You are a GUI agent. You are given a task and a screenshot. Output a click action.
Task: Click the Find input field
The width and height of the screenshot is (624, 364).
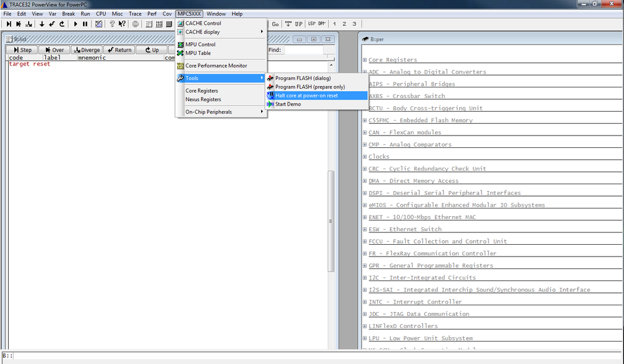[x=304, y=50]
